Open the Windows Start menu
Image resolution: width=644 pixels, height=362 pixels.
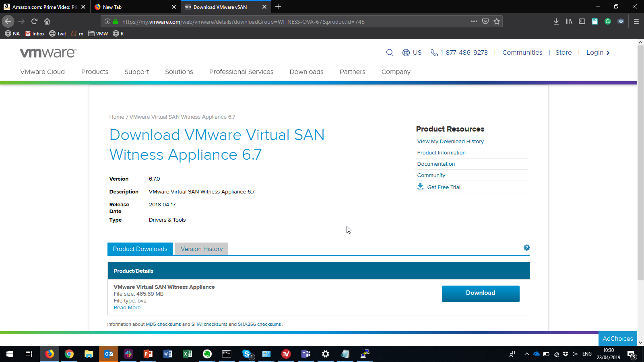10,354
